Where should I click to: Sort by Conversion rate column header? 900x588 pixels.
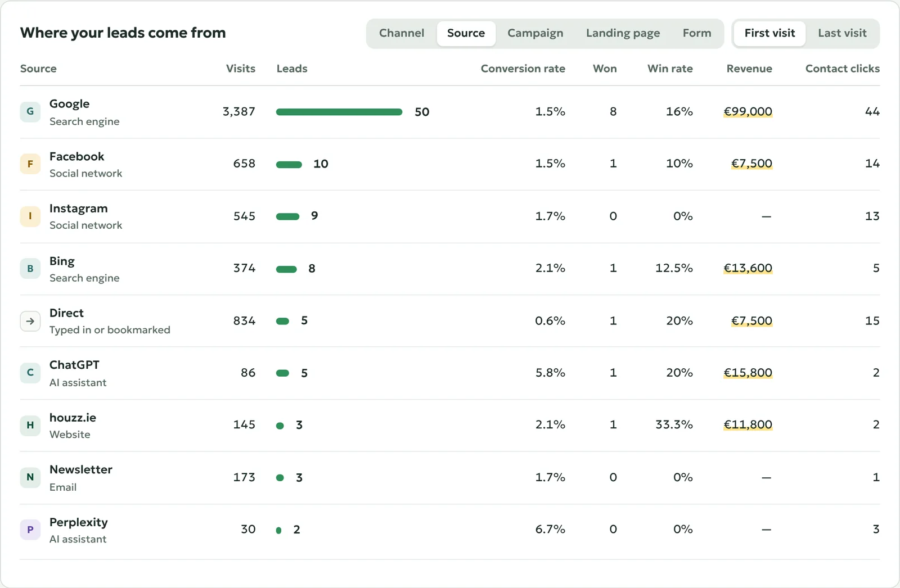coord(523,69)
